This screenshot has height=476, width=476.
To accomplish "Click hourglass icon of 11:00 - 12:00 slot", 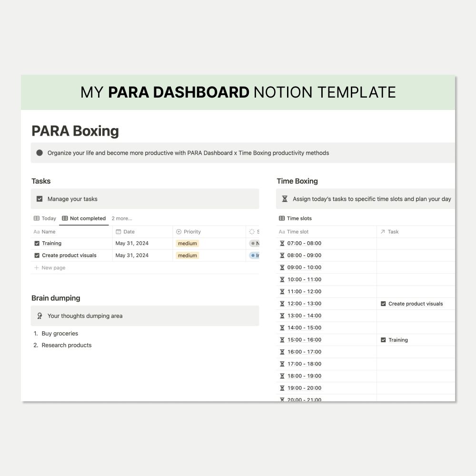I will pos(282,291).
